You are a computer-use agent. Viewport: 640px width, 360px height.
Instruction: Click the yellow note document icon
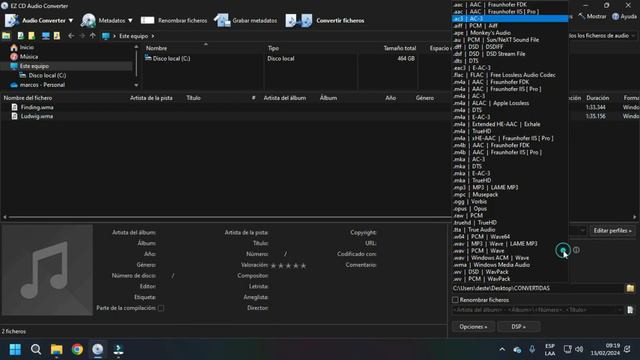[31, 36]
